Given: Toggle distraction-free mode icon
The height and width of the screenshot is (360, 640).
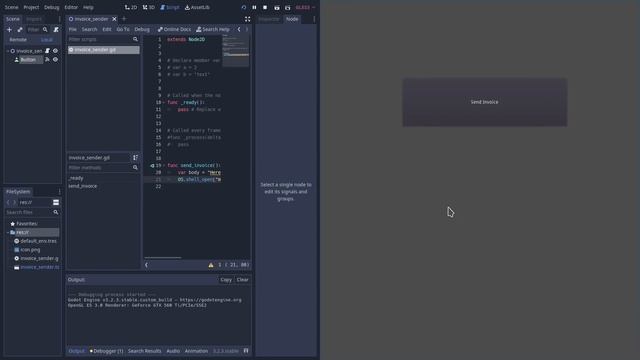Looking at the screenshot, I should pos(247,19).
